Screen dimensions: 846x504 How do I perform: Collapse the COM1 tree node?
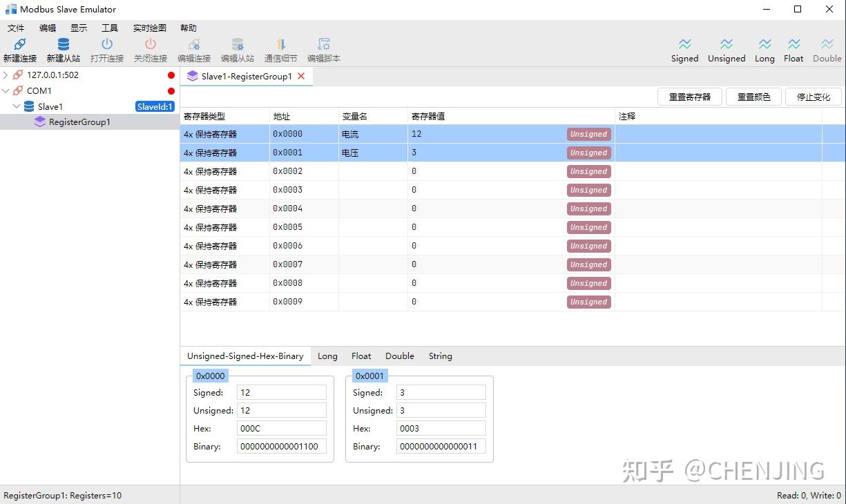click(x=6, y=90)
